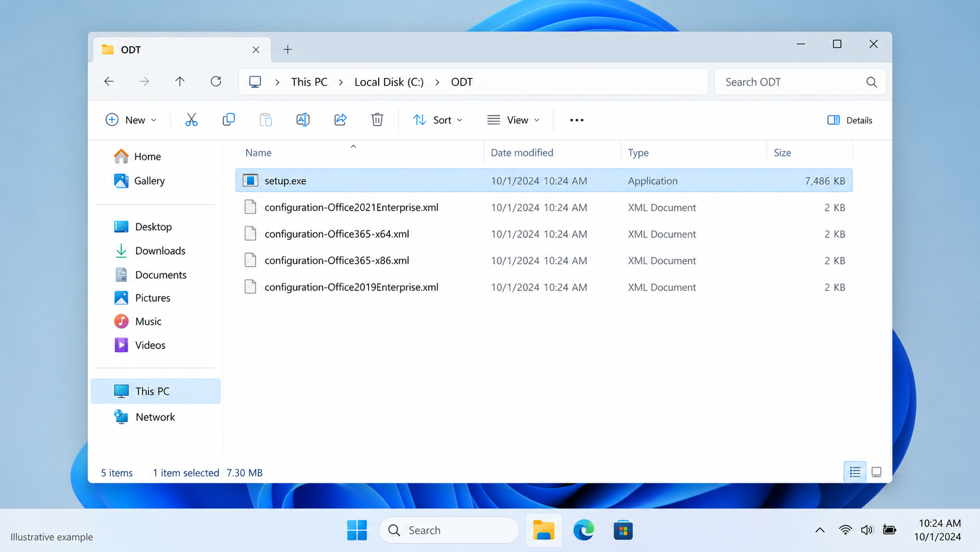980x552 pixels.
Task: Click the Rename icon in toolbar
Action: tap(303, 120)
